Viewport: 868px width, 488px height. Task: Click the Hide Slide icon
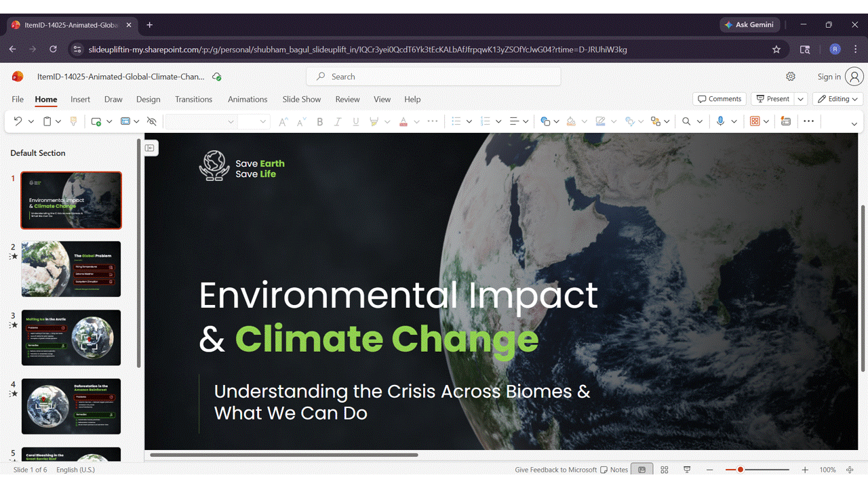coord(152,121)
